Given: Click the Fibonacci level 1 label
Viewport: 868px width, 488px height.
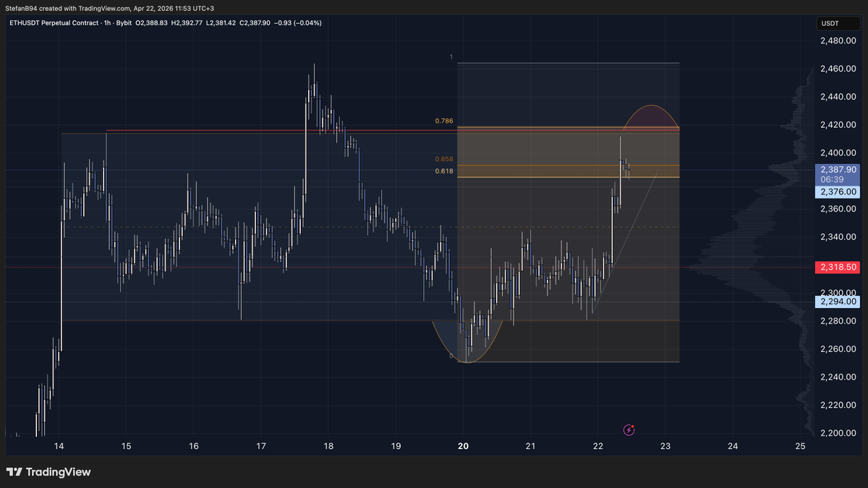Looking at the screenshot, I should click(x=451, y=56).
